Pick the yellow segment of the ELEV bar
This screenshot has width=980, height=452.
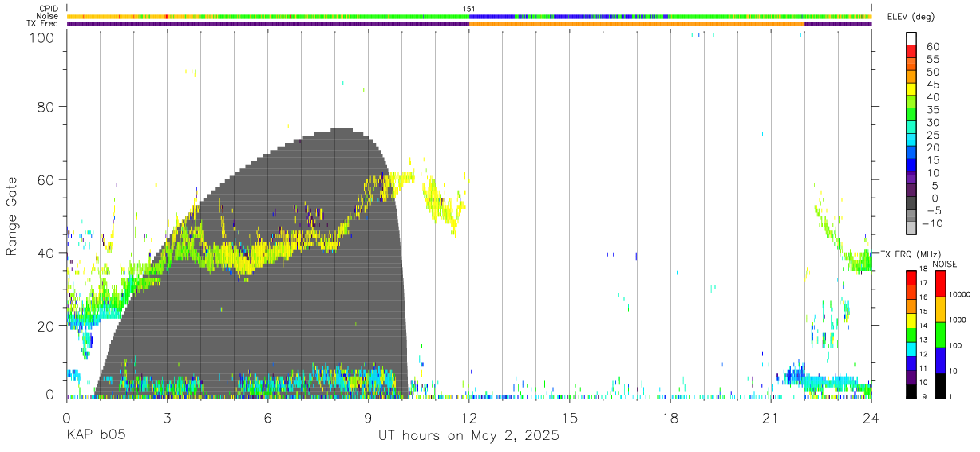pyautogui.click(x=911, y=89)
